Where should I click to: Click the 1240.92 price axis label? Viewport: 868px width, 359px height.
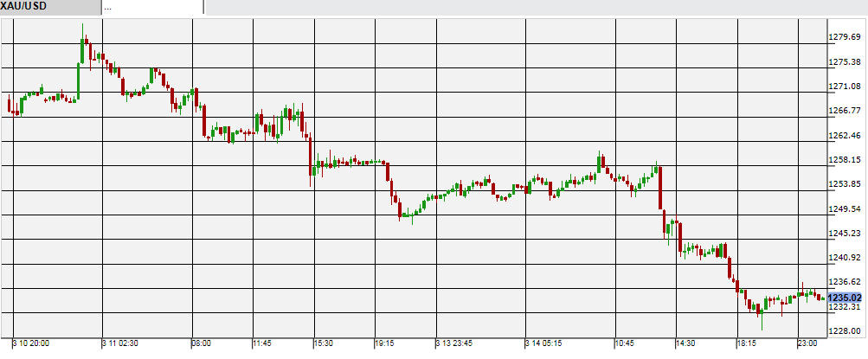pyautogui.click(x=845, y=258)
